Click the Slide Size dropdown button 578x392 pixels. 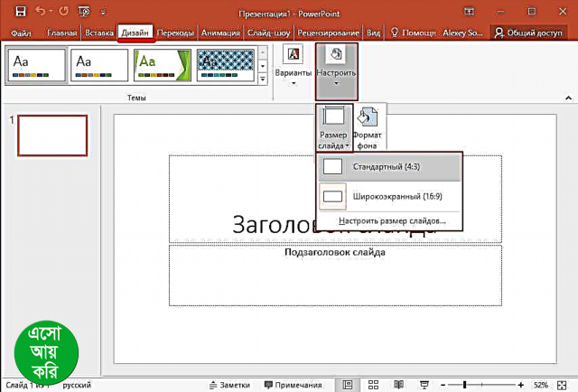[x=333, y=127]
